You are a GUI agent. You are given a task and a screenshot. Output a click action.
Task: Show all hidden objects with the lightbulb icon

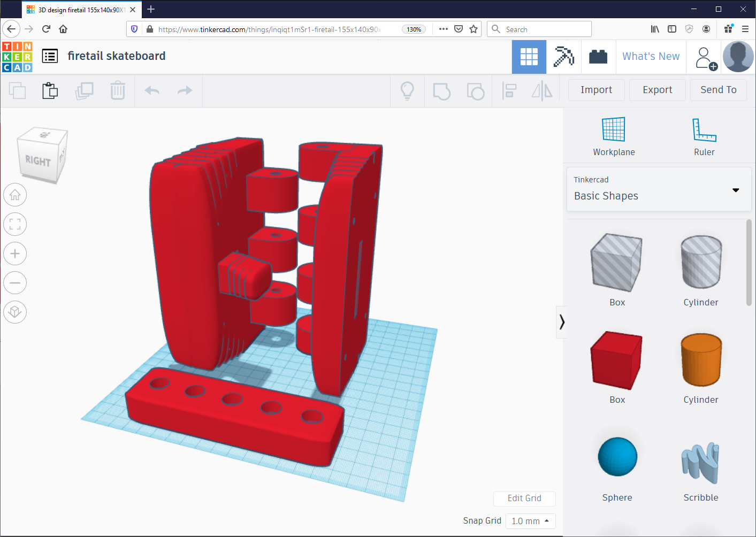[407, 91]
